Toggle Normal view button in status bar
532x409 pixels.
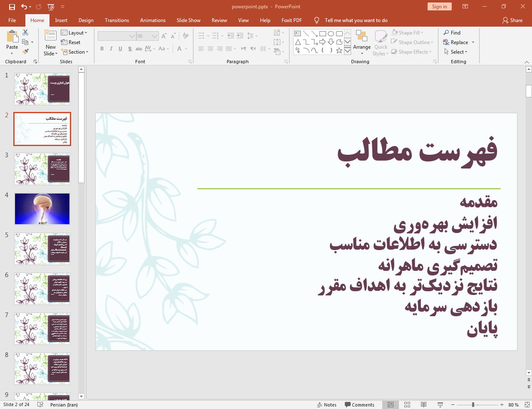click(x=391, y=404)
